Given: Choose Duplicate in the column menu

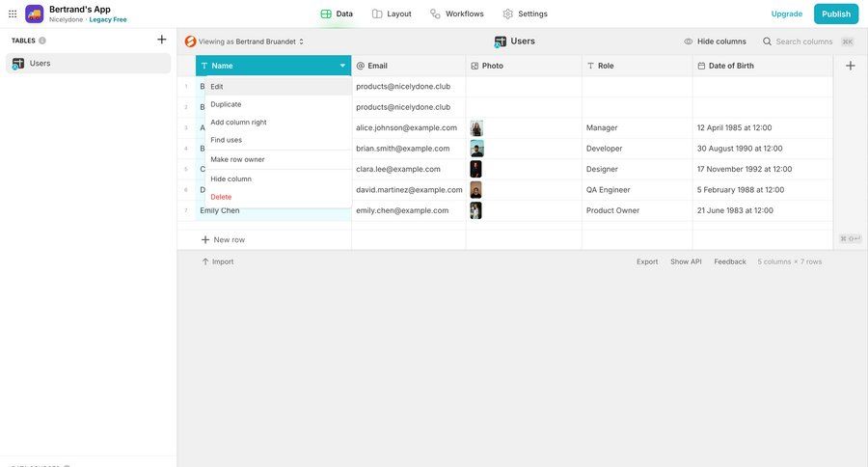Looking at the screenshot, I should (279, 104).
